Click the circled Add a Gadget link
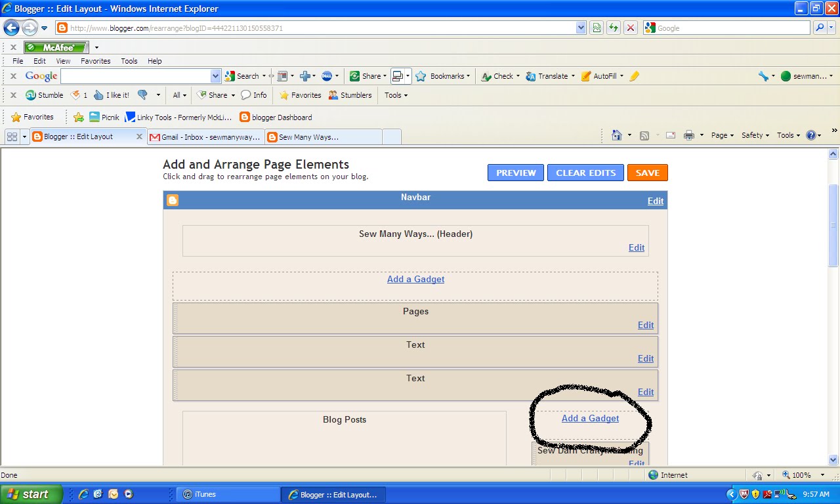 590,418
